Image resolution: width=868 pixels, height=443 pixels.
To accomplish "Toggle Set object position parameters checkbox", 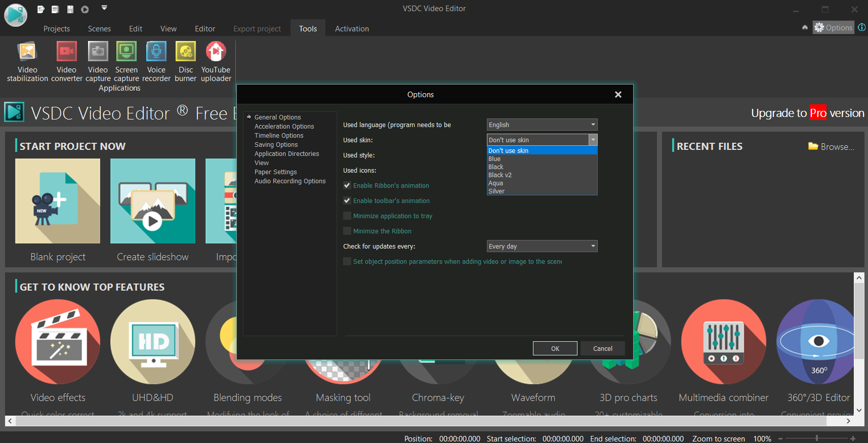I will 347,261.
